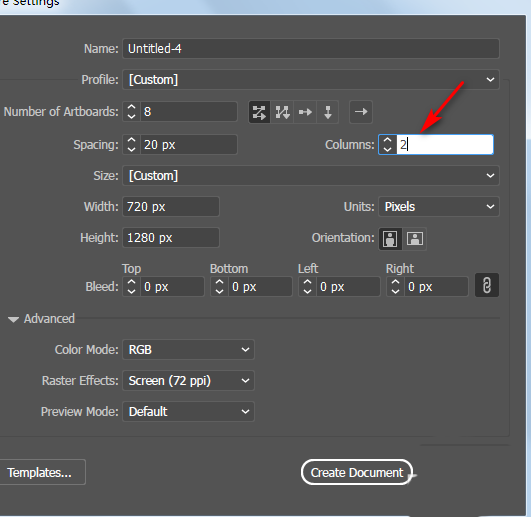Click the Right bleed value field

point(436,287)
